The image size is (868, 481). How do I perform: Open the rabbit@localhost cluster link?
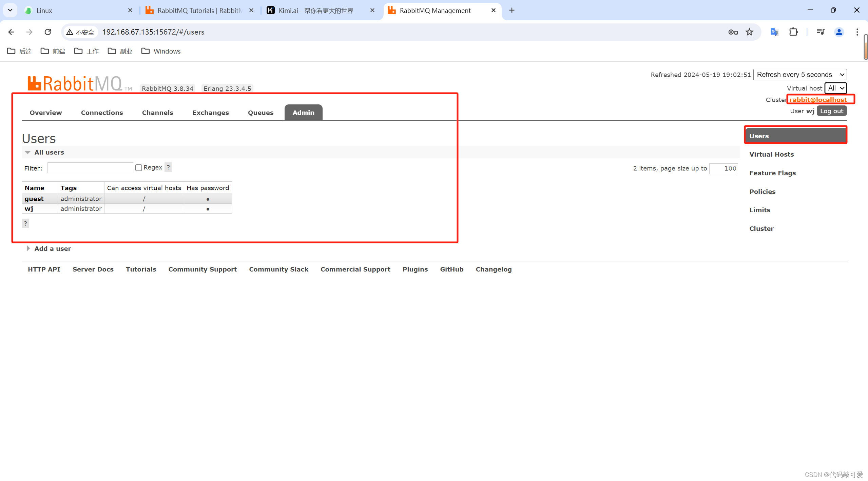tap(818, 100)
